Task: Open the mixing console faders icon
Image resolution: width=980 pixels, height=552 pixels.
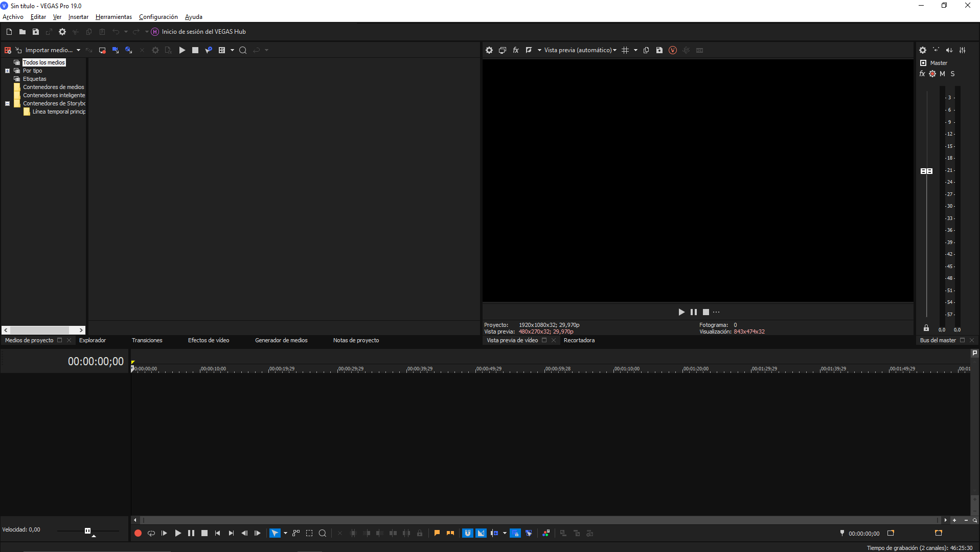Action: coord(963,50)
